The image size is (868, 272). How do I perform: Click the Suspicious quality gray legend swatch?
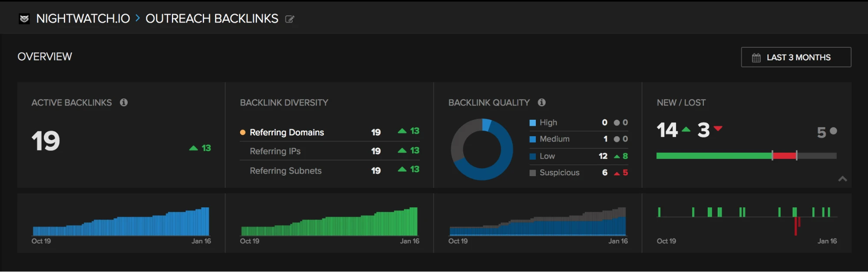coord(532,173)
